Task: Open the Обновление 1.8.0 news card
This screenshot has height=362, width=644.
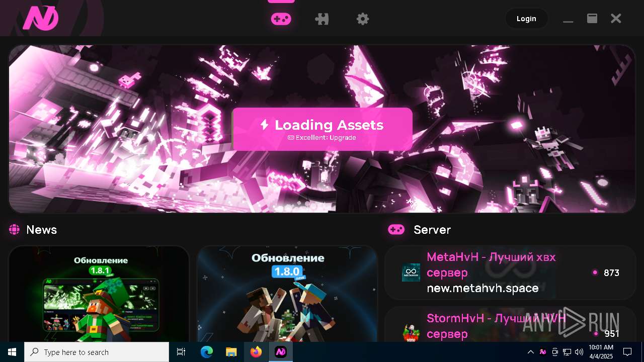Action: [x=287, y=294]
